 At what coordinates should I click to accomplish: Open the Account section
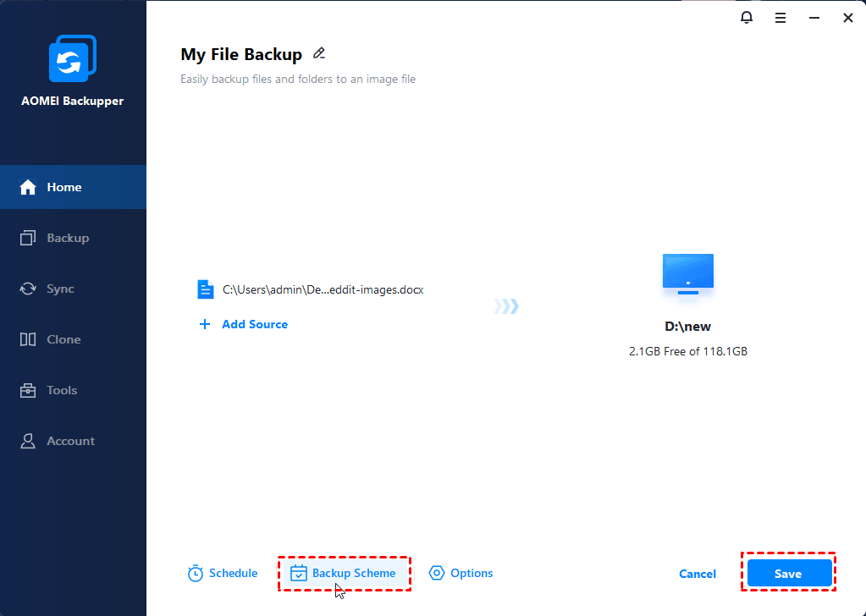click(73, 441)
